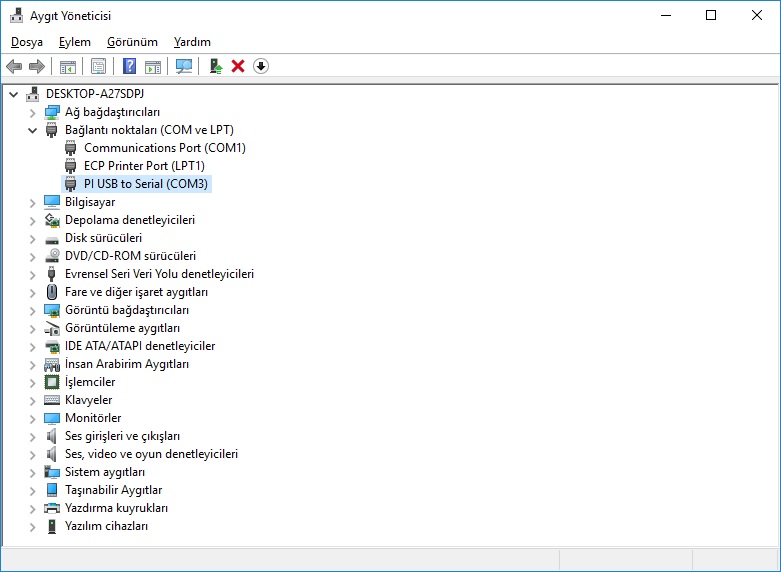
Task: Click the Disk sürücüleri drive icon
Action: (x=52, y=238)
